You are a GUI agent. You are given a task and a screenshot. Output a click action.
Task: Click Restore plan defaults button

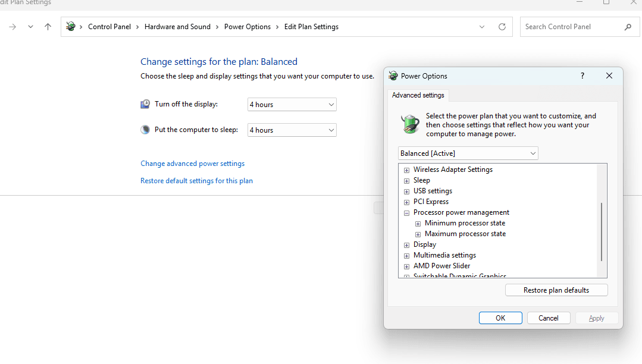pyautogui.click(x=556, y=290)
